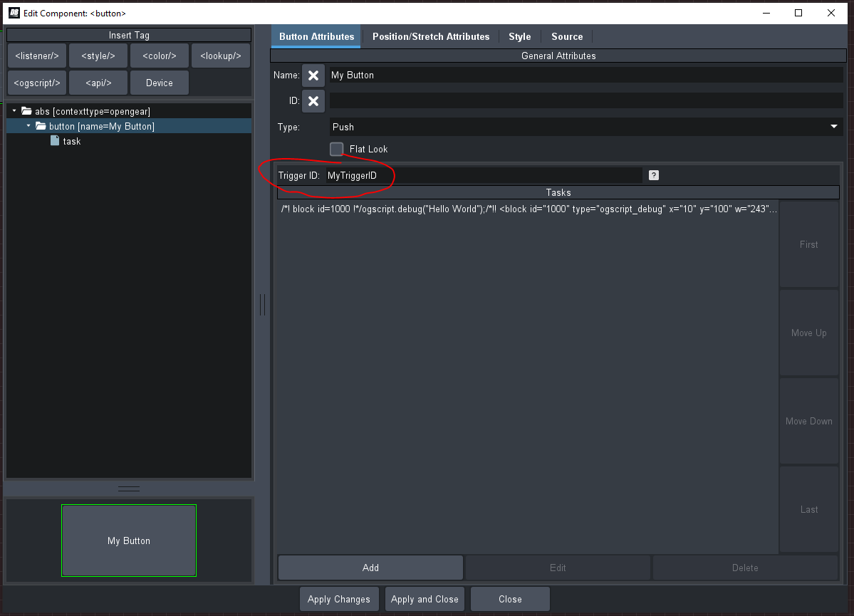Click the task document icon in the tree
854x616 pixels.
pyautogui.click(x=56, y=141)
